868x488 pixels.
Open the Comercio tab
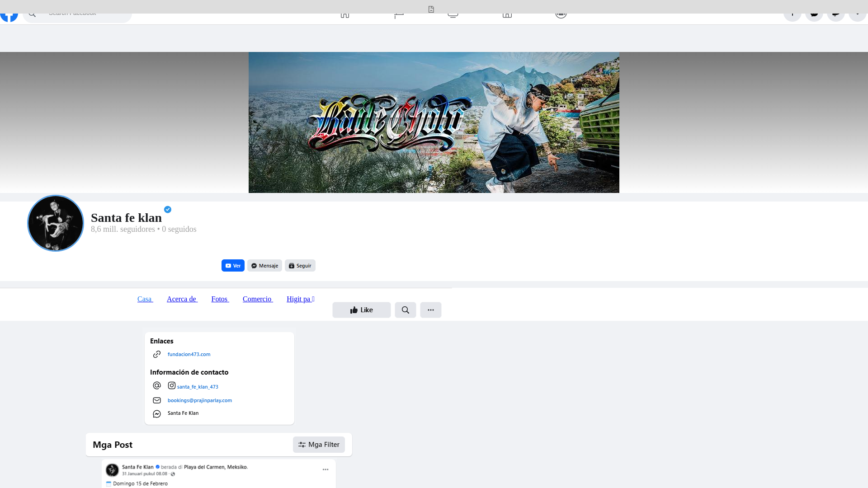(x=258, y=299)
